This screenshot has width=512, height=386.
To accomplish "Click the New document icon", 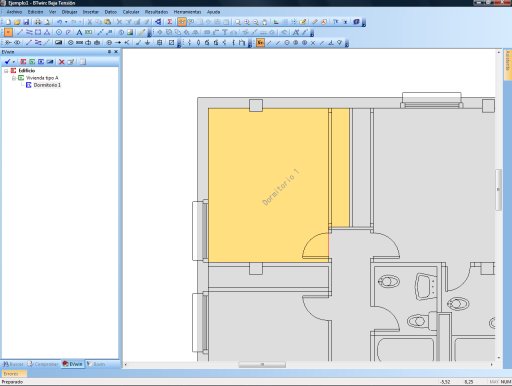I will (8, 22).
